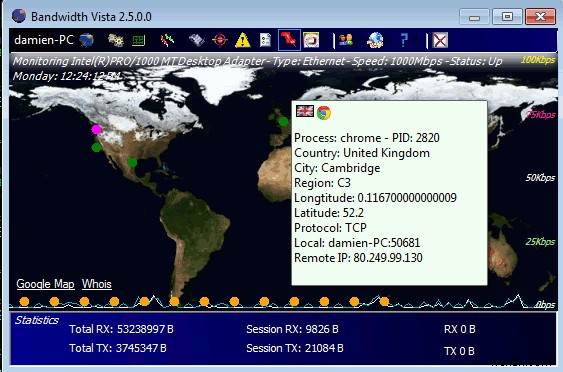Viewport: 563px width, 372px height.
Task: Click the 50Kbps scale label
Action: coord(540,178)
